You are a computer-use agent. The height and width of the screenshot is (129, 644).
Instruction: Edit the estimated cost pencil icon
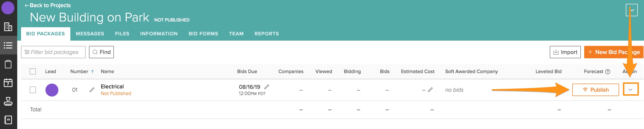click(x=430, y=90)
